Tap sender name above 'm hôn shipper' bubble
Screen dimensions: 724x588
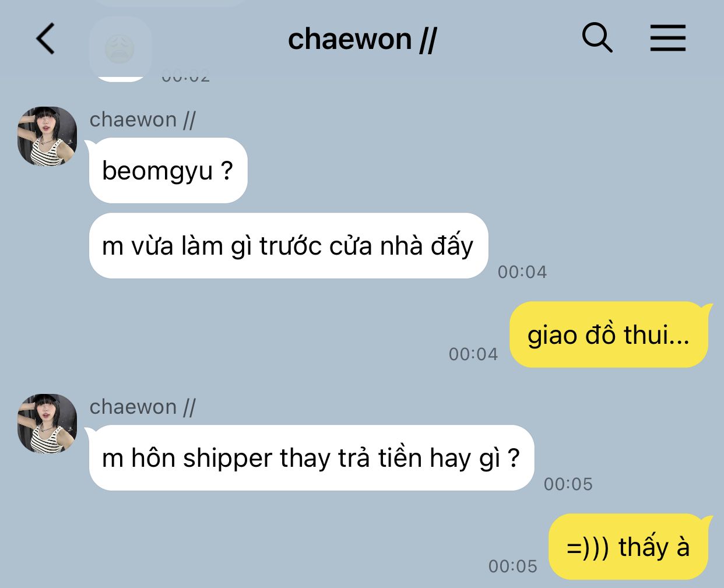point(142,407)
